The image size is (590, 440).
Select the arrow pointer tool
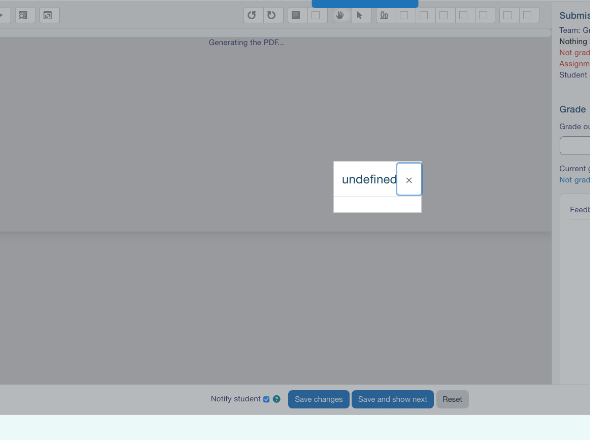(x=360, y=15)
